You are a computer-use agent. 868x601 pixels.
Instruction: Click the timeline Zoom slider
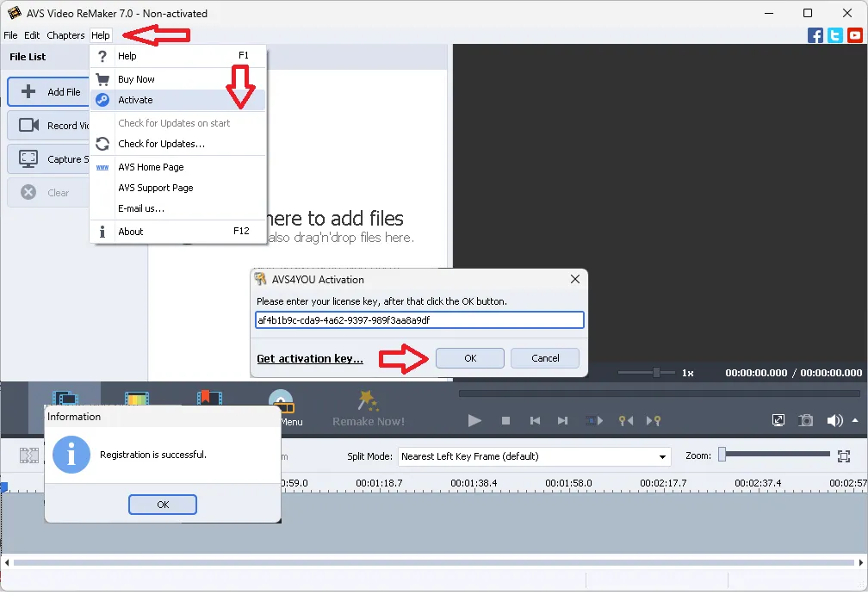[x=775, y=455]
